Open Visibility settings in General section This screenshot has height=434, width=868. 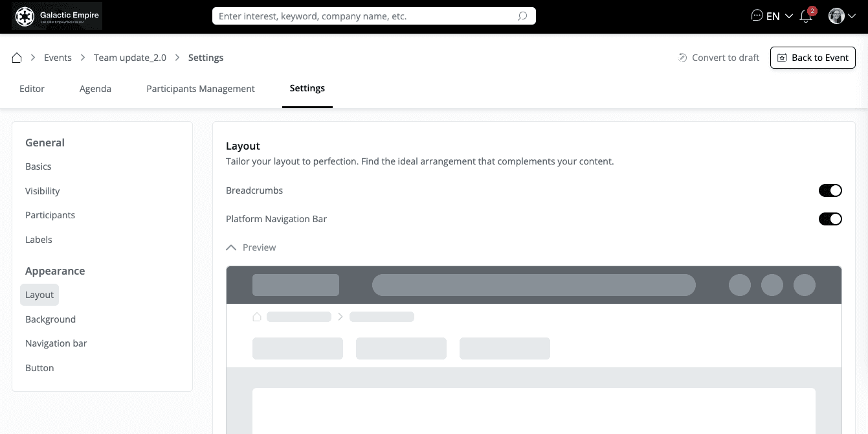tap(43, 191)
